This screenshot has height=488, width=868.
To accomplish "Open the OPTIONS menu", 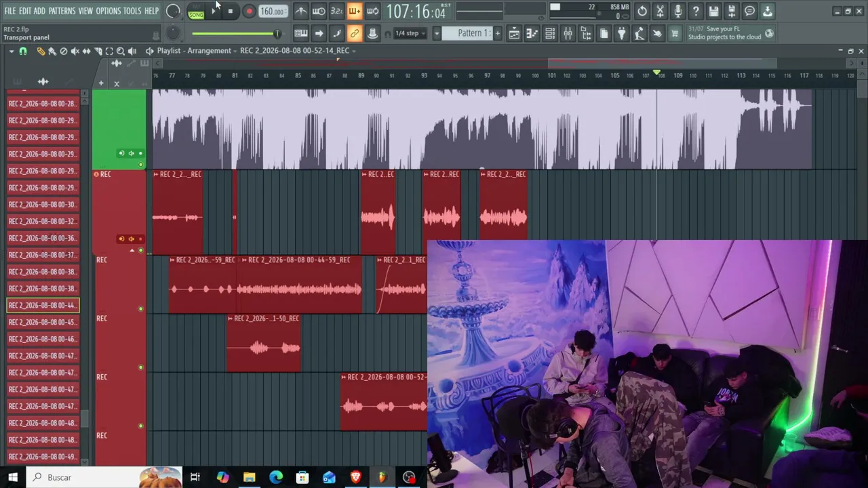I will [x=108, y=11].
